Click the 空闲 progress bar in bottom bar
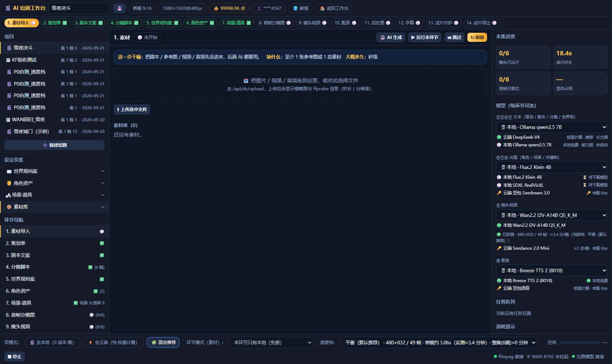This screenshot has height=364, width=612. coord(580,343)
